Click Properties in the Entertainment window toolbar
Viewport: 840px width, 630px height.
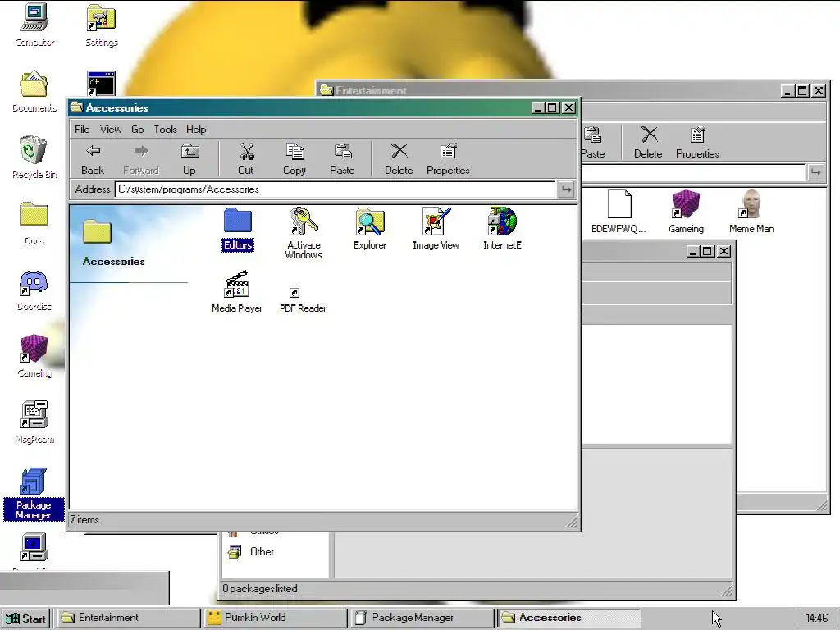point(697,143)
